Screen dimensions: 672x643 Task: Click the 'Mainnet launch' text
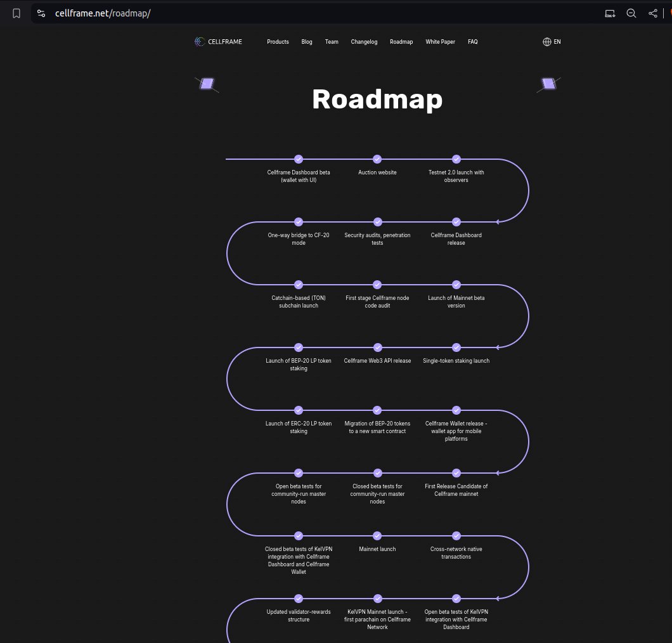click(x=377, y=549)
